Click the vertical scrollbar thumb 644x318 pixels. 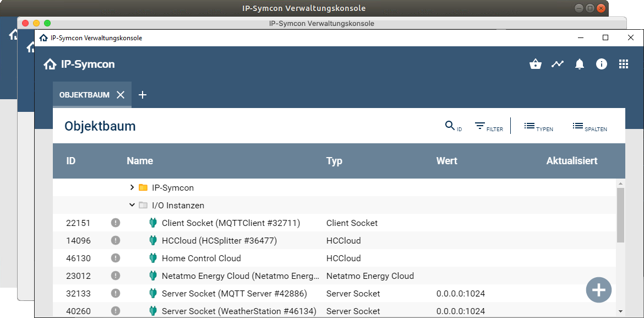(x=620, y=215)
